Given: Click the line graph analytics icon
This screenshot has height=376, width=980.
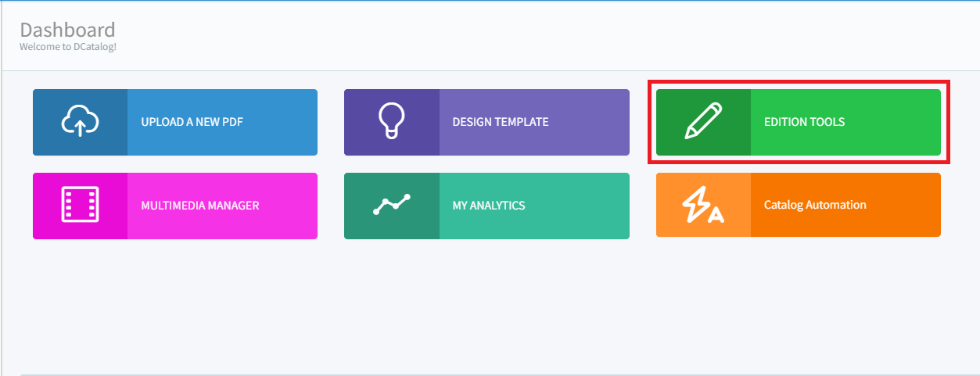Looking at the screenshot, I should click(x=391, y=206).
